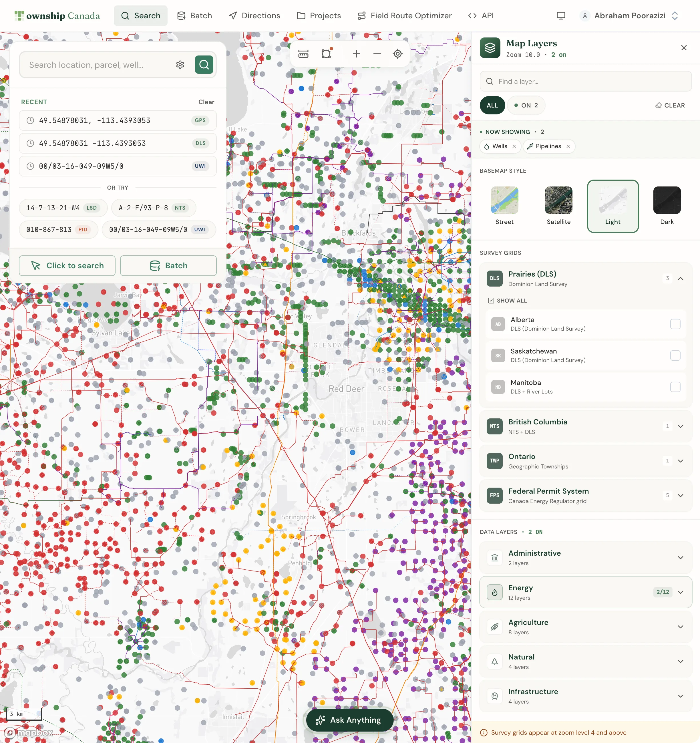Check the Manitoba DLS checkbox
Screen dimensions: 700x743
click(x=675, y=387)
